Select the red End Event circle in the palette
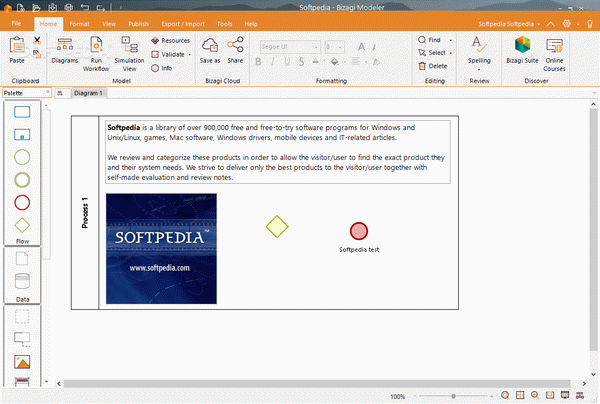600x404 pixels. (22, 202)
